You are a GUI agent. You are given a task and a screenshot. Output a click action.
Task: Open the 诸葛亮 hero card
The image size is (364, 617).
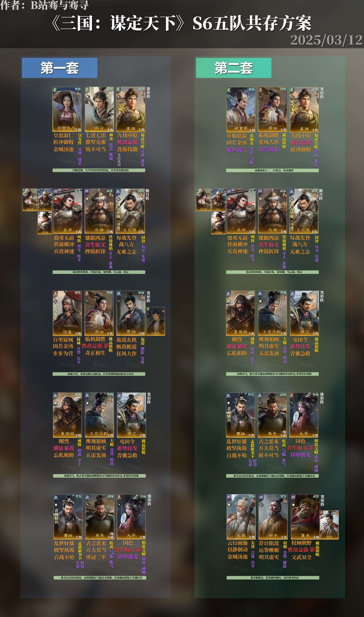(241, 110)
